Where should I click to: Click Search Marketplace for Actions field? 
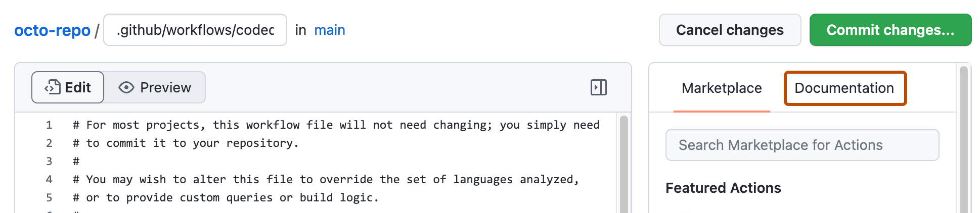point(802,145)
